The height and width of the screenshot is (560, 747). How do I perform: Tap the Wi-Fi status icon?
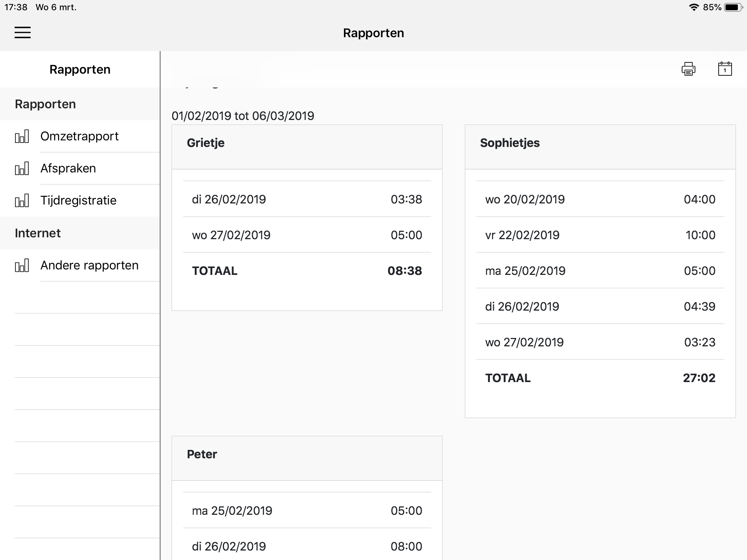693,7
